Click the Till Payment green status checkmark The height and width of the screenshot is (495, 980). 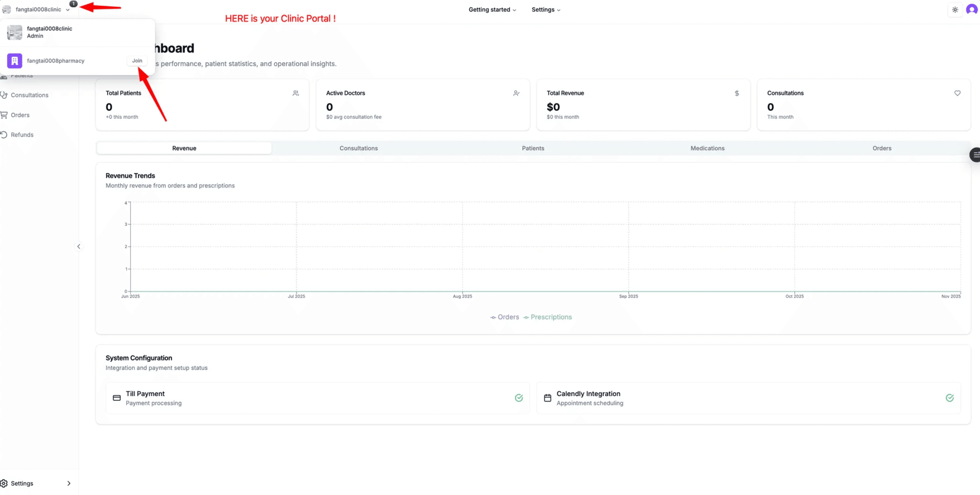(519, 398)
